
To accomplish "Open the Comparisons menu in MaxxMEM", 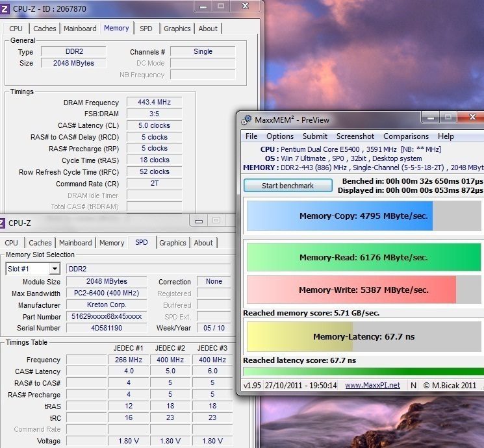I will tap(406, 136).
